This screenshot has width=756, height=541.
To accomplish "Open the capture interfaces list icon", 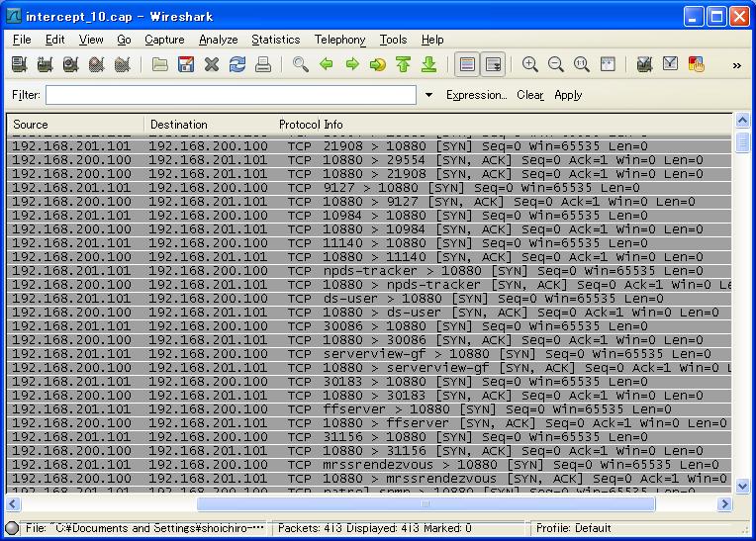I will [19, 64].
